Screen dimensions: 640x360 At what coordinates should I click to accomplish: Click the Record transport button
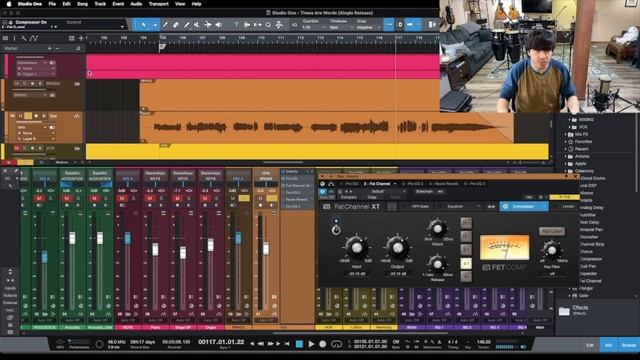(322, 344)
